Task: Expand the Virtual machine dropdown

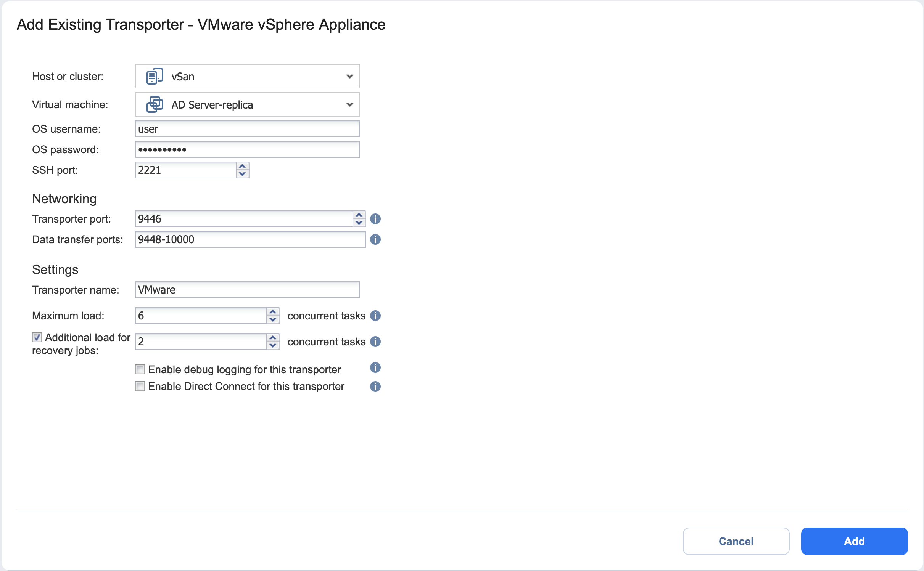Action: pos(349,104)
